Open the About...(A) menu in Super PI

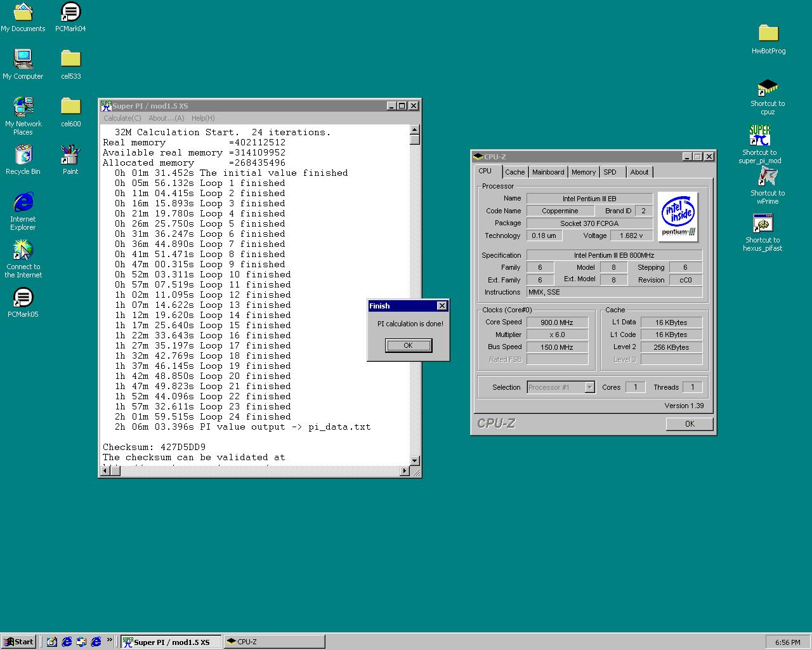pyautogui.click(x=166, y=118)
